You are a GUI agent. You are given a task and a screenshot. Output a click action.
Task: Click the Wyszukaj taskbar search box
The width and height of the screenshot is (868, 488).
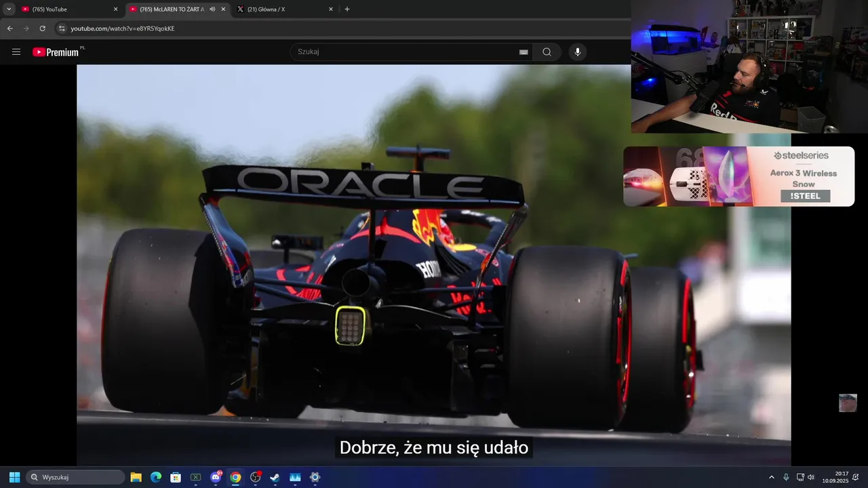click(76, 477)
